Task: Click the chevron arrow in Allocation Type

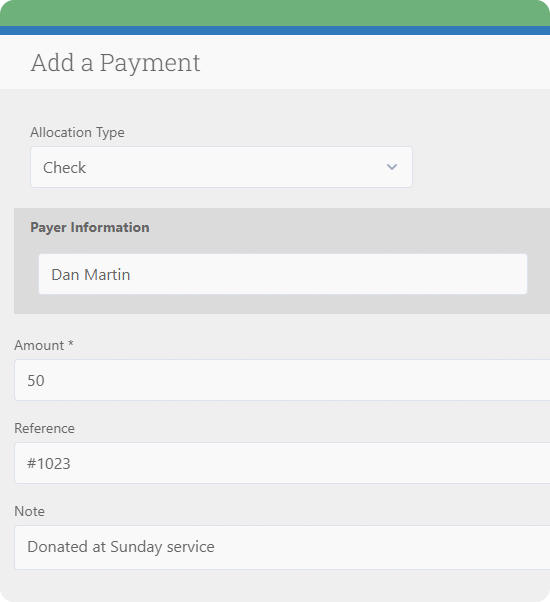Action: pyautogui.click(x=391, y=167)
